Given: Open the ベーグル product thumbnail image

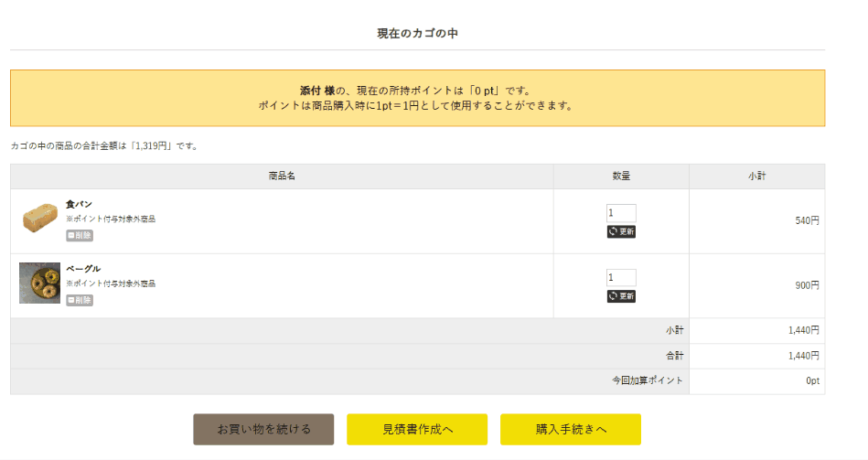Looking at the screenshot, I should [x=39, y=283].
